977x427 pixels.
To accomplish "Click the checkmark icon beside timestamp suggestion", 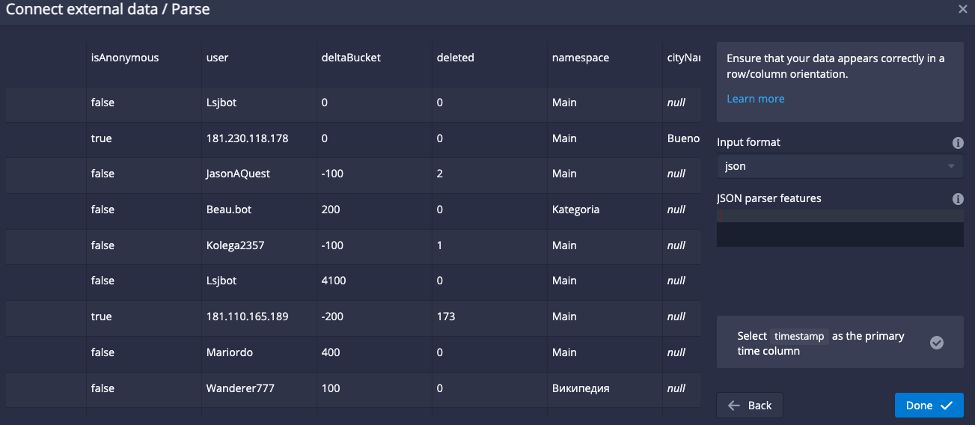I will point(936,343).
